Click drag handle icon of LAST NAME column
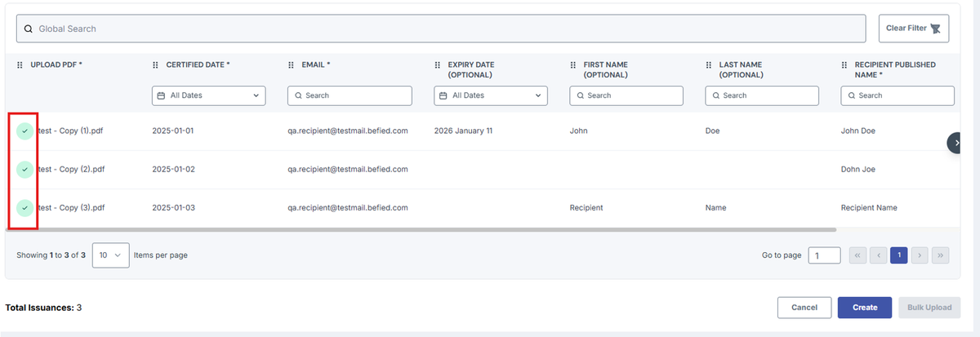Screen dimensions: 980x337 point(710,64)
